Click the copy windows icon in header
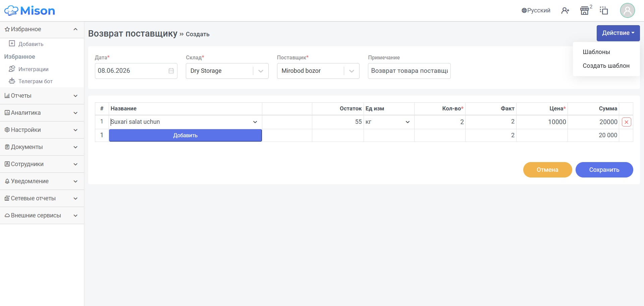644x306 pixels. (x=604, y=11)
